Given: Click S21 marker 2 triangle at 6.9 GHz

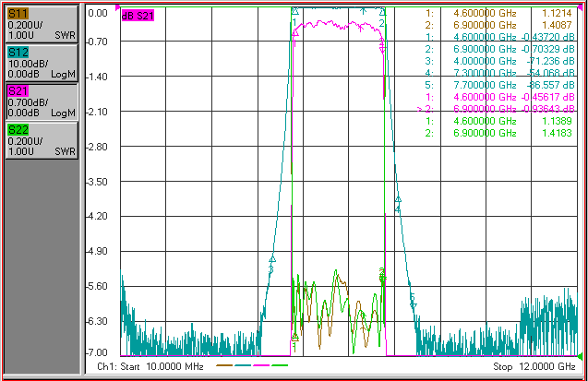Looking at the screenshot, I should point(382,45).
